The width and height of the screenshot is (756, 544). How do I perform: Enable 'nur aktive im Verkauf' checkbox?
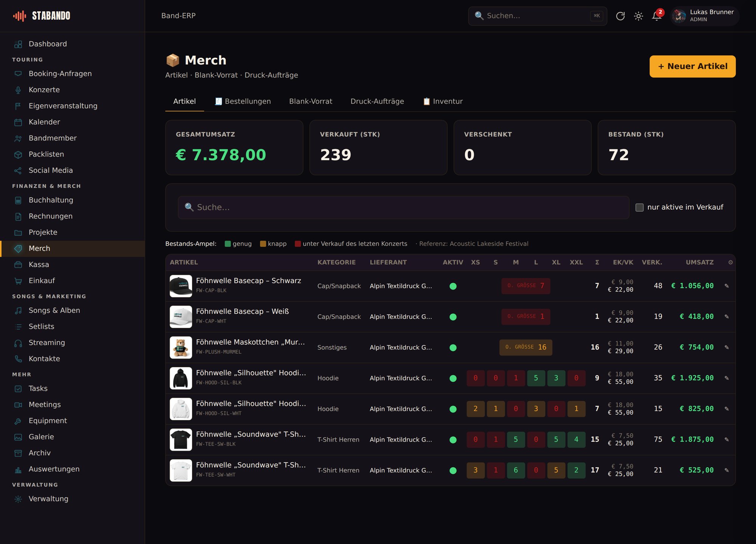(x=640, y=207)
